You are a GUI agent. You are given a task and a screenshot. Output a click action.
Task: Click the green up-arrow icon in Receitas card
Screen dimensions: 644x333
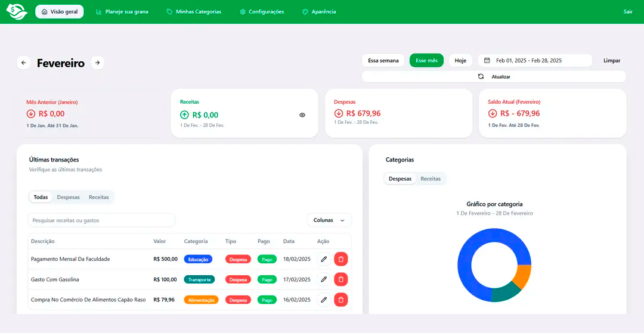184,115
